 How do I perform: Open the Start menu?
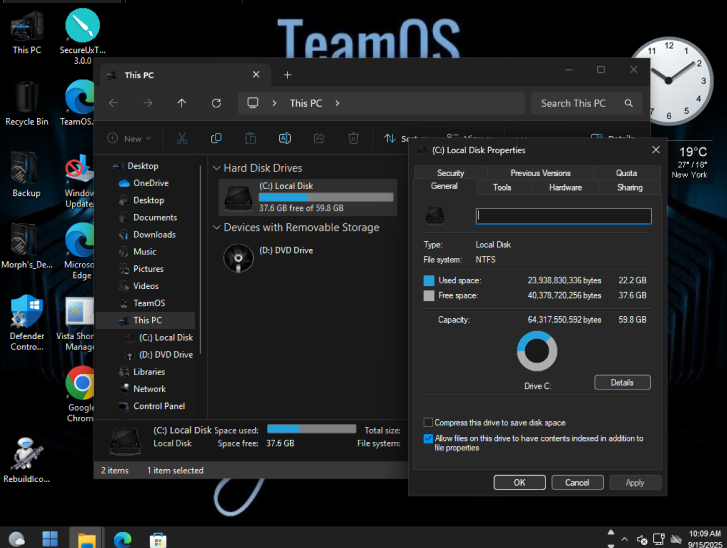50,539
